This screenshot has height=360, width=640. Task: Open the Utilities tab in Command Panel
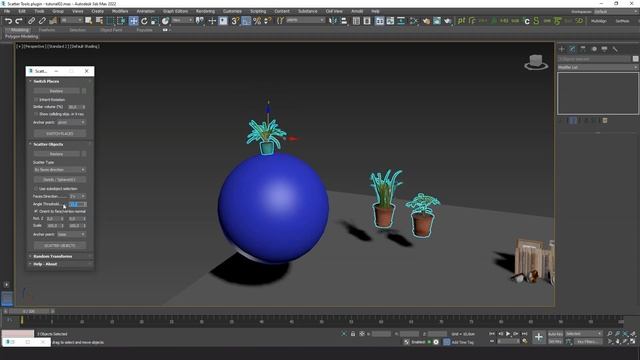click(615, 49)
